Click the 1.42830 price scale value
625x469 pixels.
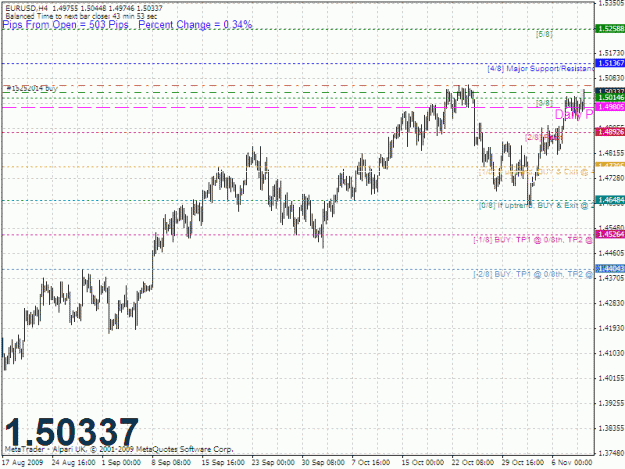(x=611, y=303)
